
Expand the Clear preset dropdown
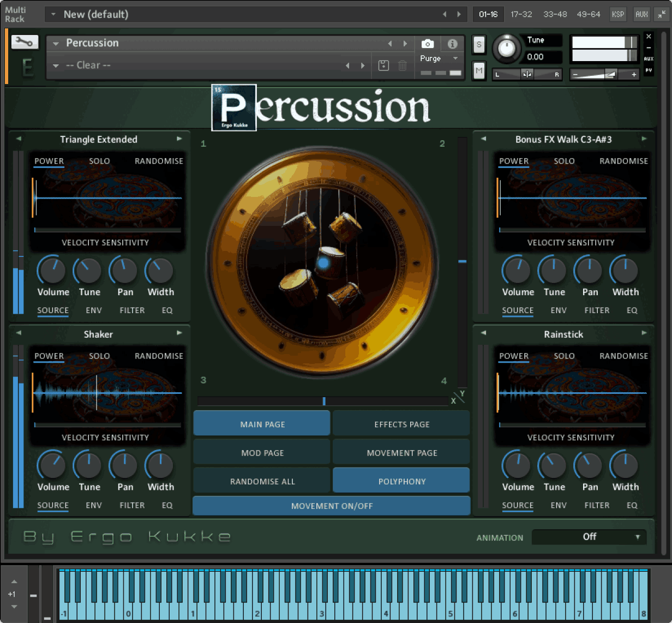[56, 65]
